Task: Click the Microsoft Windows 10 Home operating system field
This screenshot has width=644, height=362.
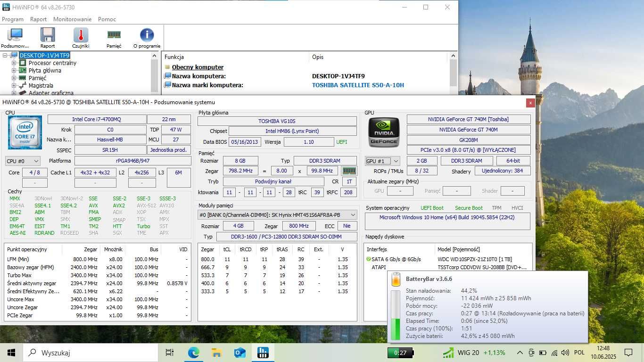Action: (x=447, y=222)
